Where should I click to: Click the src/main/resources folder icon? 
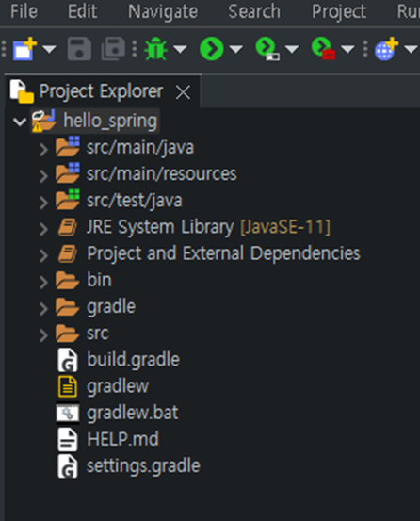click(68, 172)
